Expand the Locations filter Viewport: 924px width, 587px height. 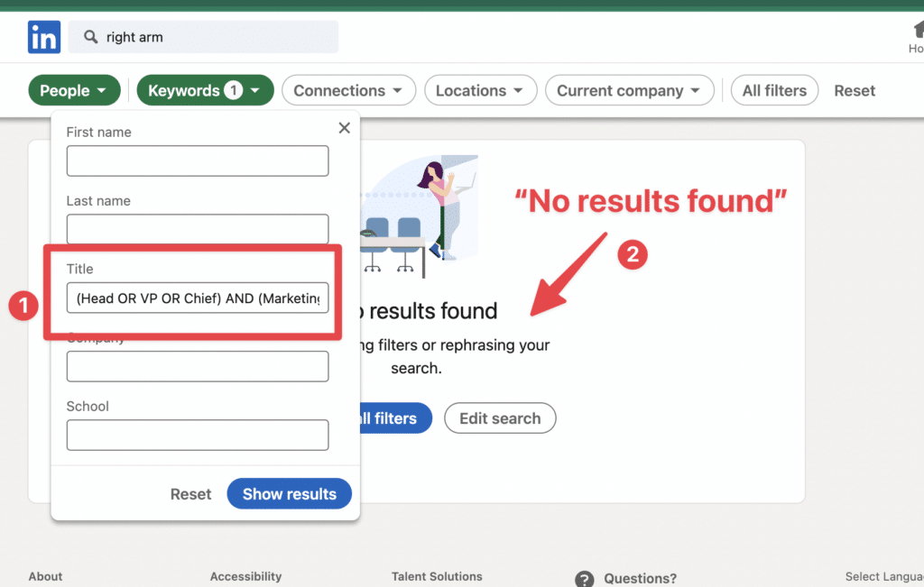(480, 90)
